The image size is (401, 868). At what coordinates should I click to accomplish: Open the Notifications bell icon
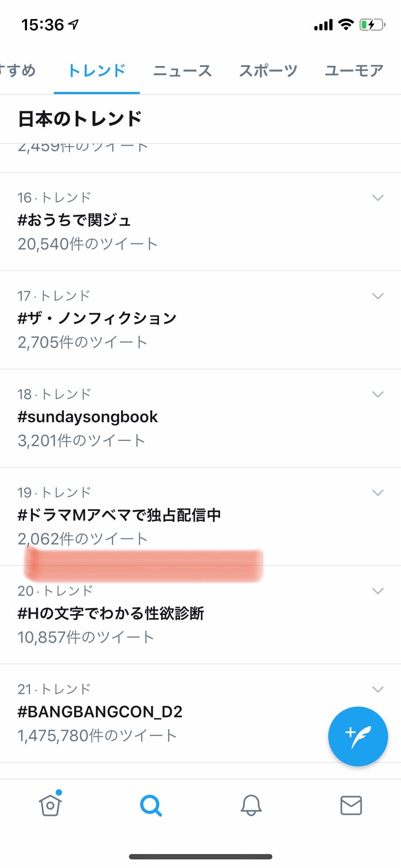(x=251, y=805)
